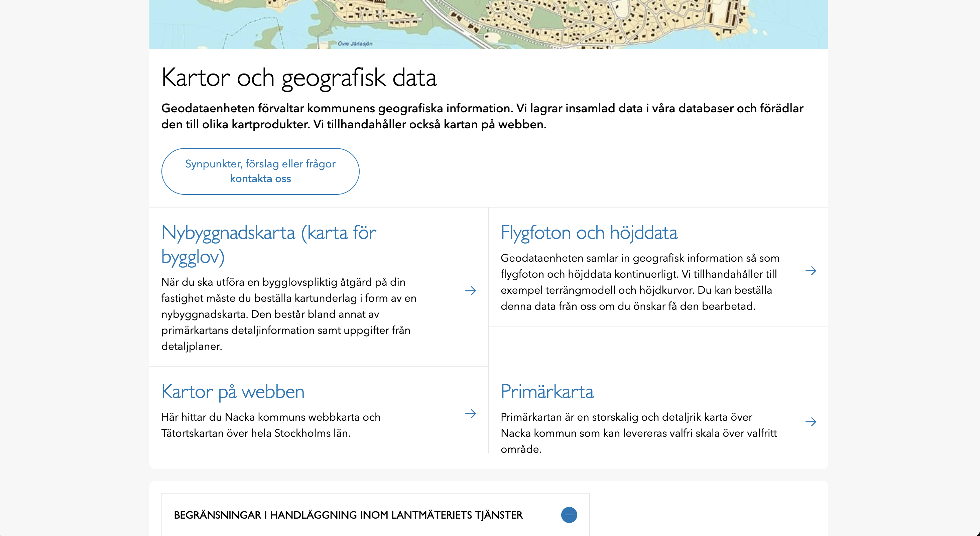Collapse Begränsningar i handläggning section with minus icon
980x536 pixels.
[569, 515]
